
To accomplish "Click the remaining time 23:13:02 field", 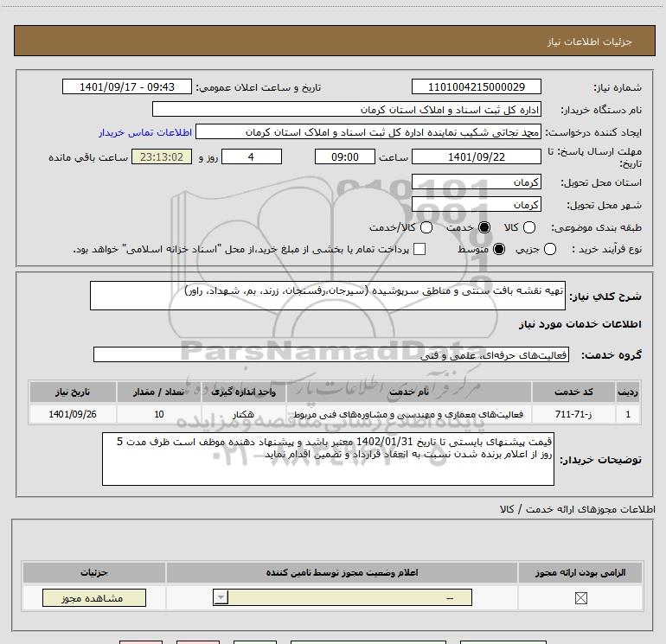I will [162, 156].
